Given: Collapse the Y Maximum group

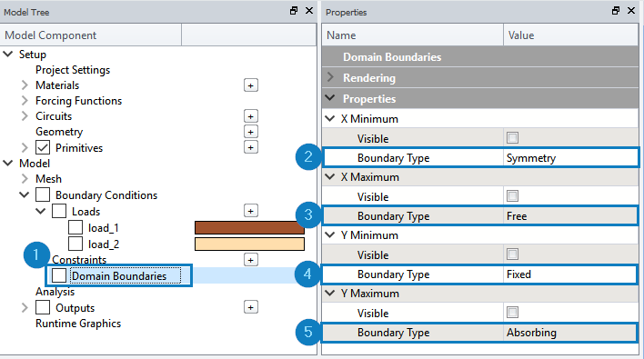Looking at the screenshot, I should (330, 294).
